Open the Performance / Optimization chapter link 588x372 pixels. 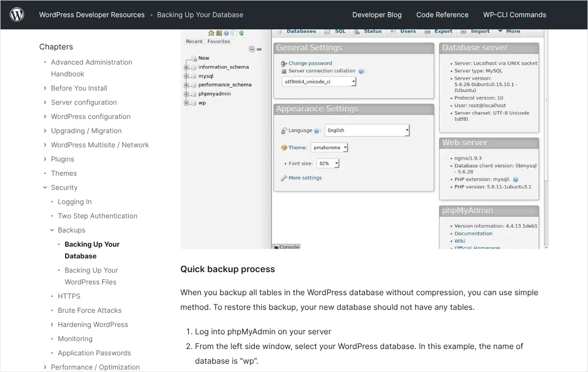coord(95,367)
